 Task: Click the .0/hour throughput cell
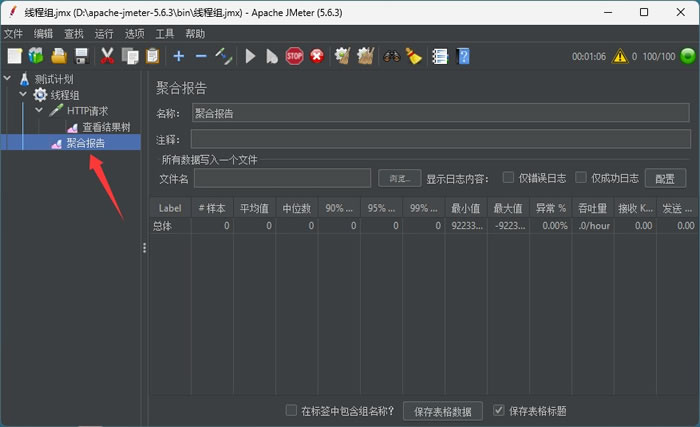[593, 226]
